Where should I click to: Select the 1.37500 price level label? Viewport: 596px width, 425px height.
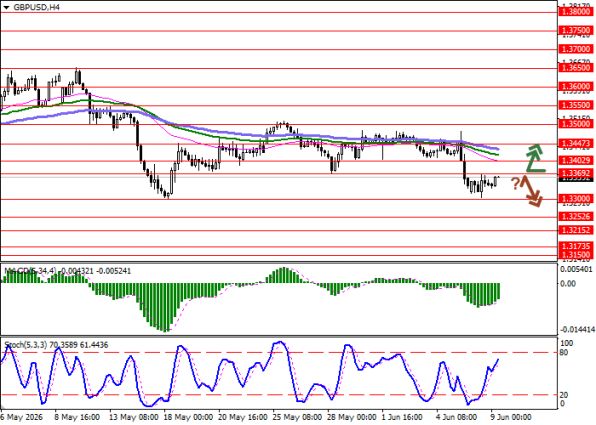(576, 30)
